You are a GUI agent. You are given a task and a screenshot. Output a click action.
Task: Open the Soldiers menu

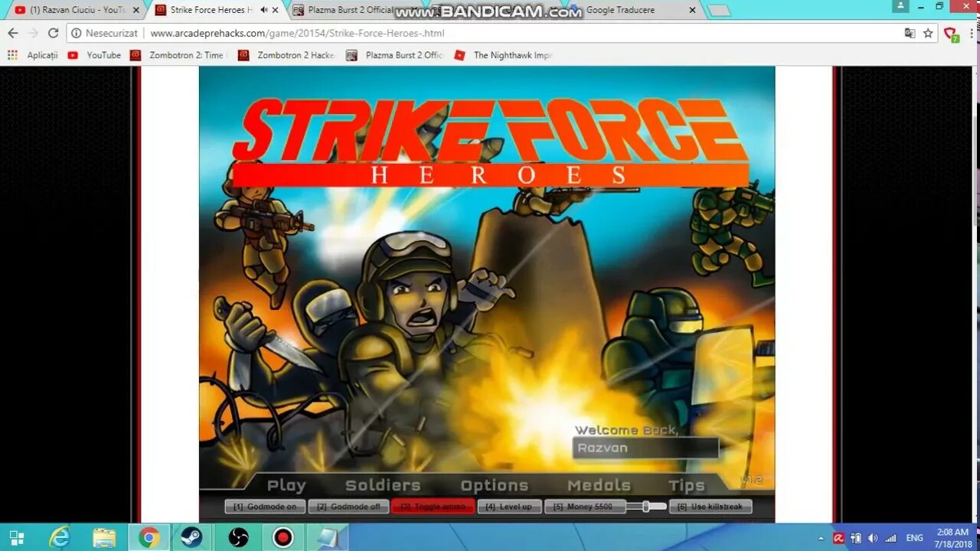coord(383,485)
